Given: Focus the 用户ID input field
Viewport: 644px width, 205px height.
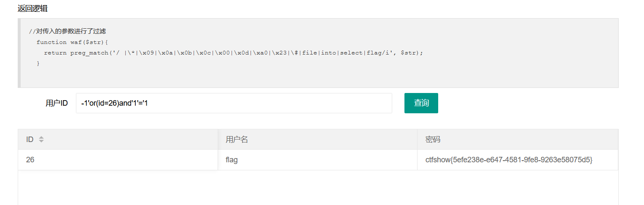Looking at the screenshot, I should click(234, 103).
